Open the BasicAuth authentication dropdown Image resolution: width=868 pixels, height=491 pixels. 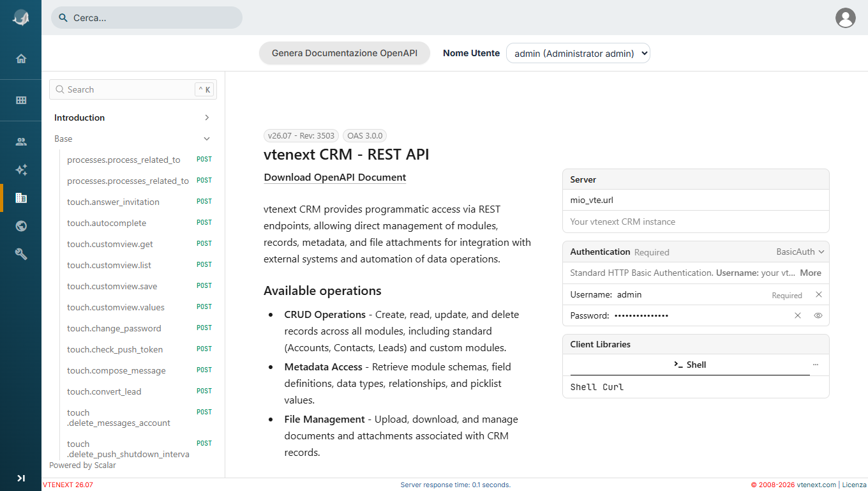point(800,252)
